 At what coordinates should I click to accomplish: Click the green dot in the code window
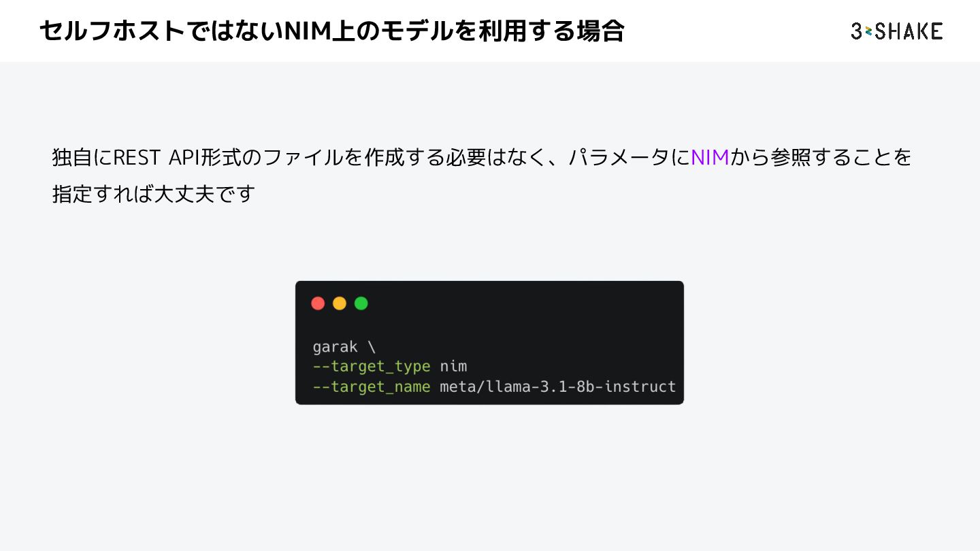[x=361, y=303]
